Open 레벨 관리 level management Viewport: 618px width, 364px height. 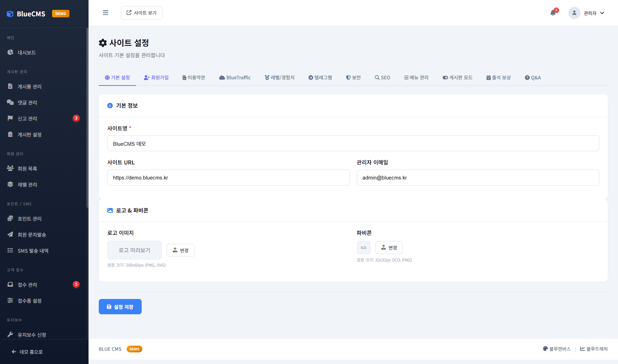tap(28, 184)
